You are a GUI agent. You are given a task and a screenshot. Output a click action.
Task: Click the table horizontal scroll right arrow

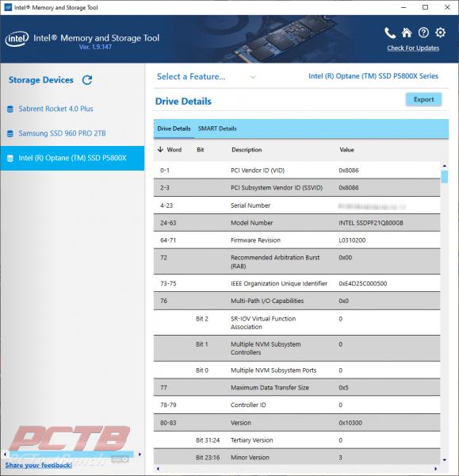tap(435, 469)
